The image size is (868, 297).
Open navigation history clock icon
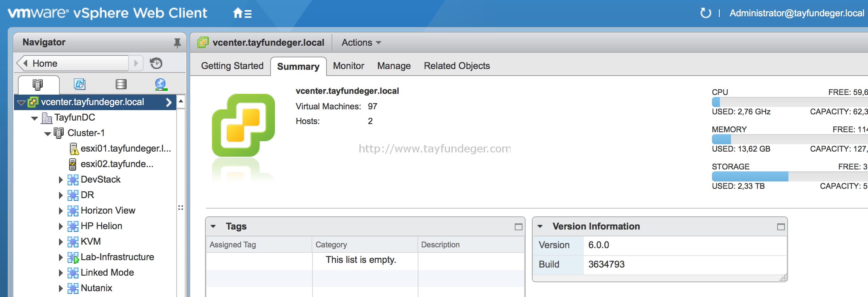[156, 63]
